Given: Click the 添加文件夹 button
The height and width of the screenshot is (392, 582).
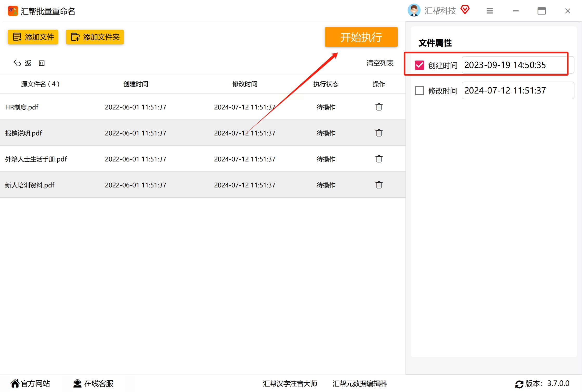Looking at the screenshot, I should click(x=95, y=37).
